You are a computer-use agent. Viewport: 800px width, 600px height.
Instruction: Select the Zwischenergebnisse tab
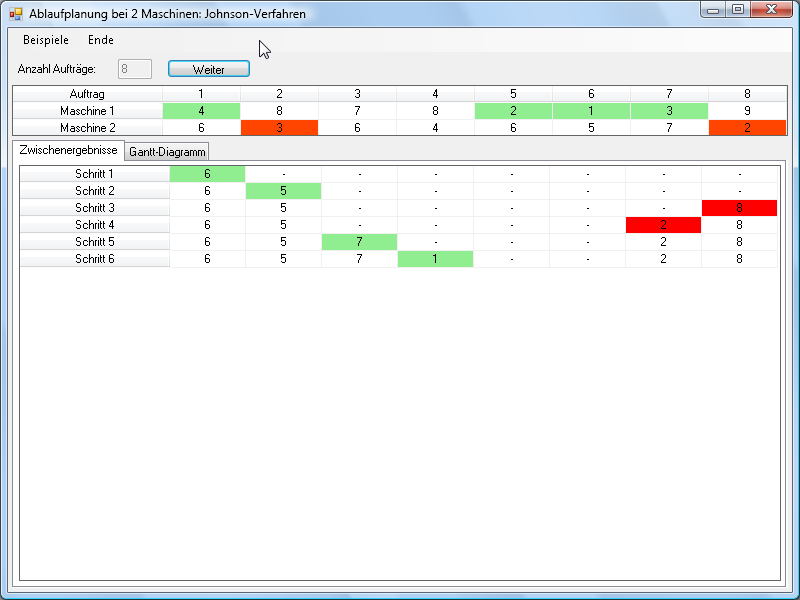[x=68, y=150]
